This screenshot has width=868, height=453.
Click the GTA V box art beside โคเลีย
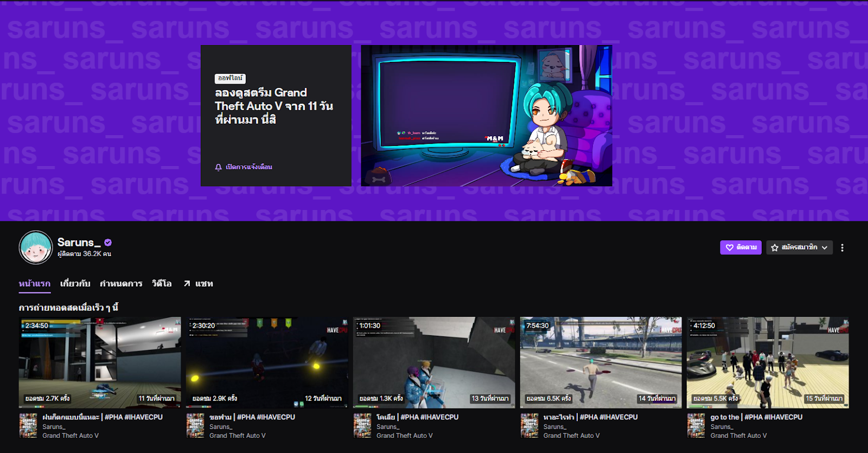coord(362,426)
